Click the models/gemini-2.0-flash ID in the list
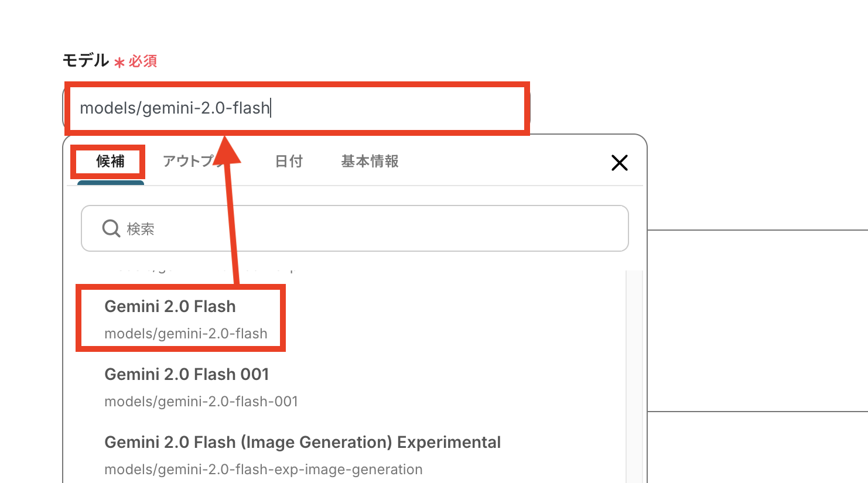The image size is (868, 483). (x=186, y=334)
